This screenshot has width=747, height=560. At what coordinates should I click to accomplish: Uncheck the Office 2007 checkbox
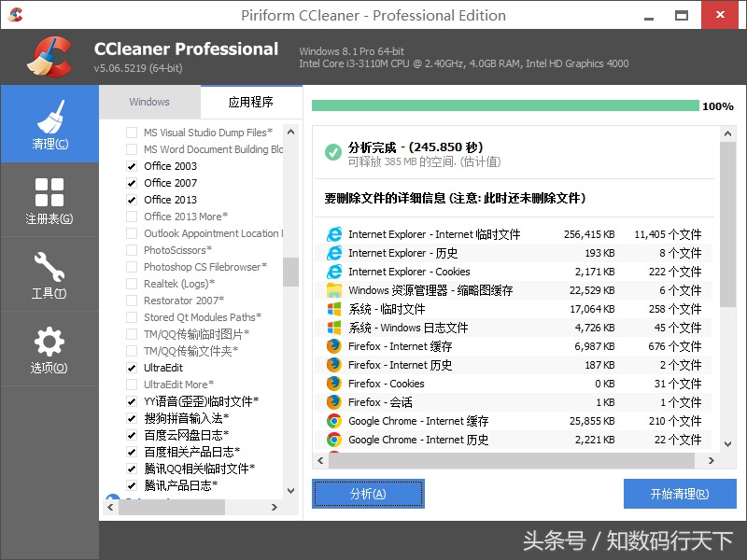[x=133, y=183]
